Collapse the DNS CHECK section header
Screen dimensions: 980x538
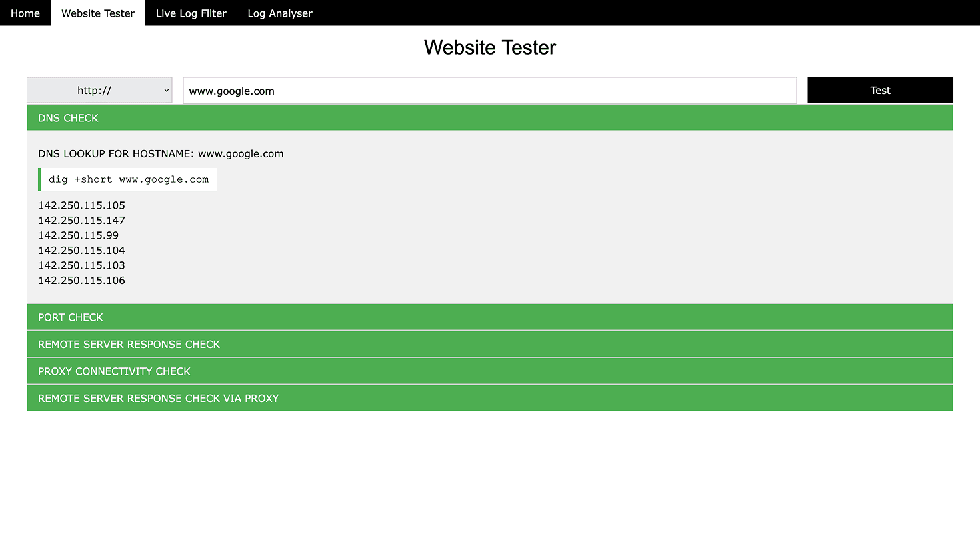490,118
